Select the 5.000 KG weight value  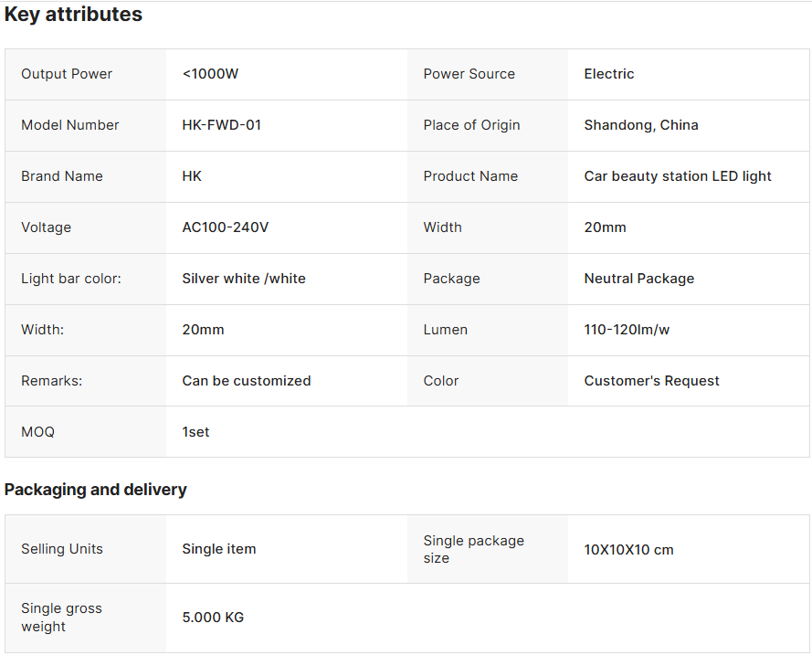click(213, 618)
